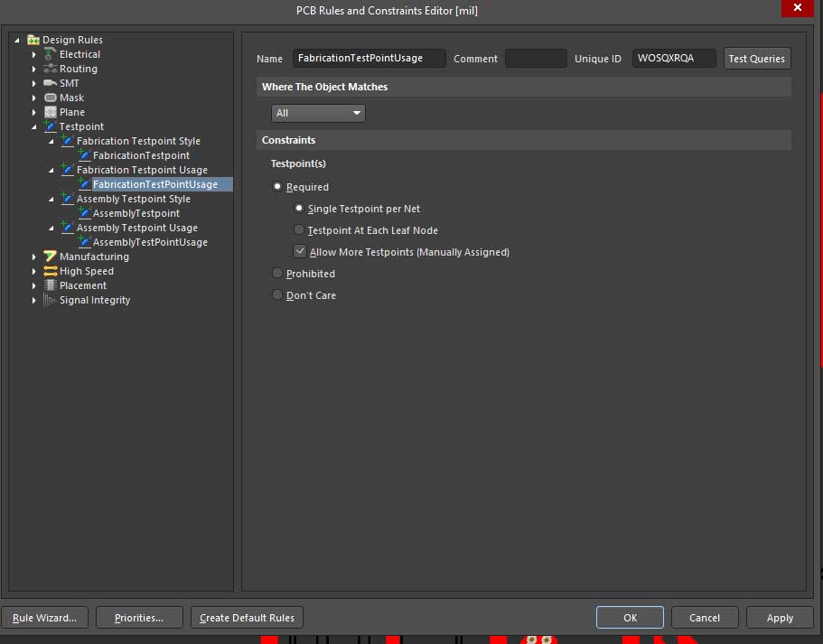Open the object matches All dropdown
This screenshot has height=644, width=823.
(x=318, y=113)
